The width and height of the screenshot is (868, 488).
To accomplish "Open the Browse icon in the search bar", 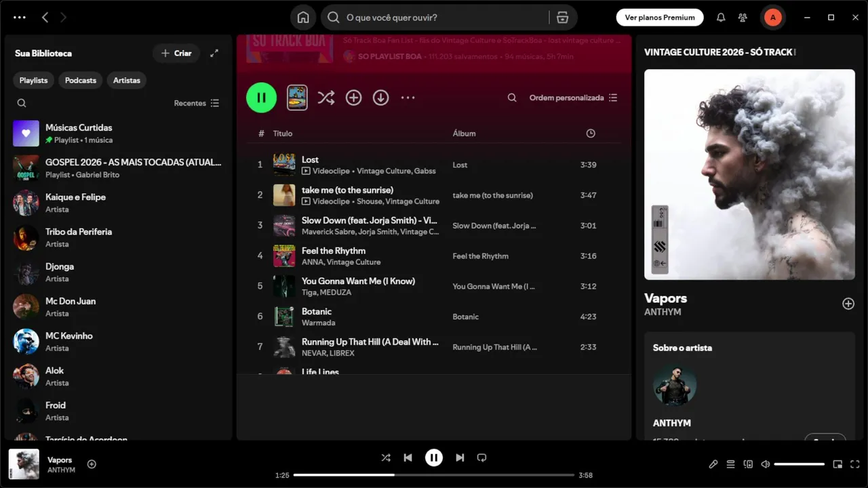I will pos(562,18).
